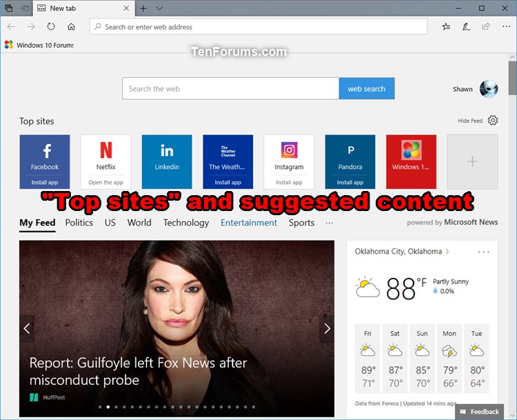Viewport: 517px width, 420px height.
Task: Open Tue forecast column
Action: coord(477,359)
